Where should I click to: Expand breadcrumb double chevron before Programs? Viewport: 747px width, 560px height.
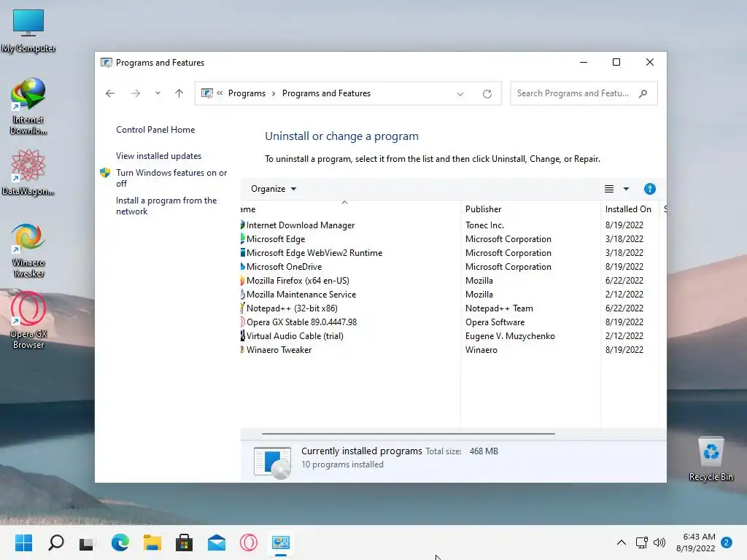[x=220, y=93]
